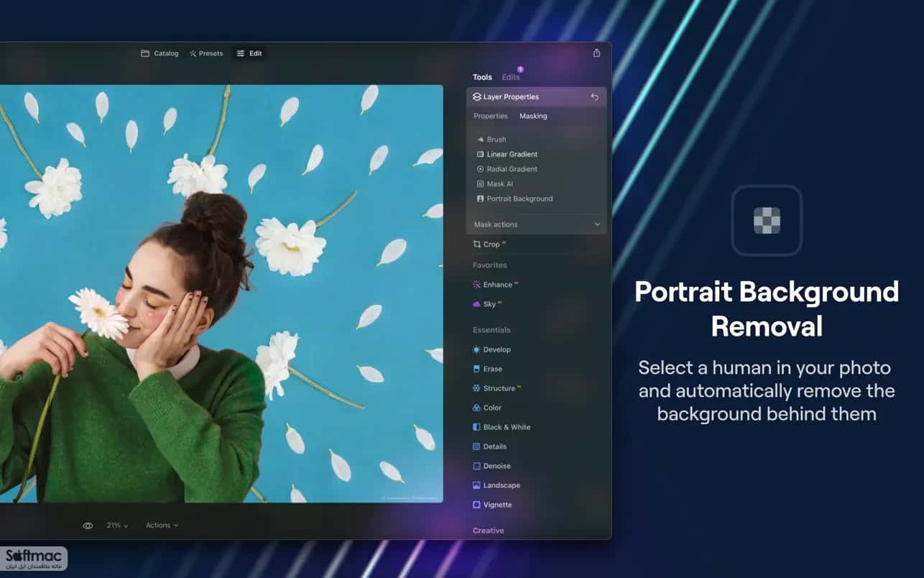Reset Layer Properties with the undo arrow
This screenshot has height=578, width=924.
coord(594,97)
